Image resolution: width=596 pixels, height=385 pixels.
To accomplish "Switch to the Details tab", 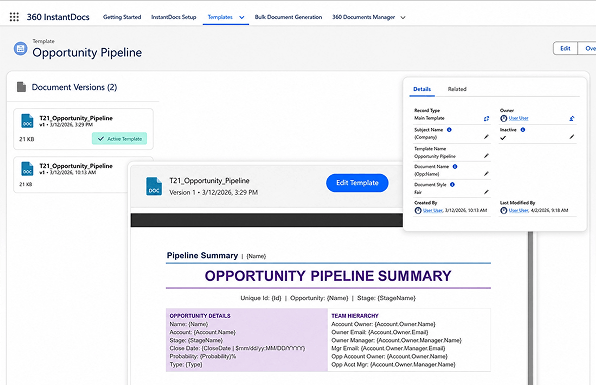I will click(x=422, y=89).
